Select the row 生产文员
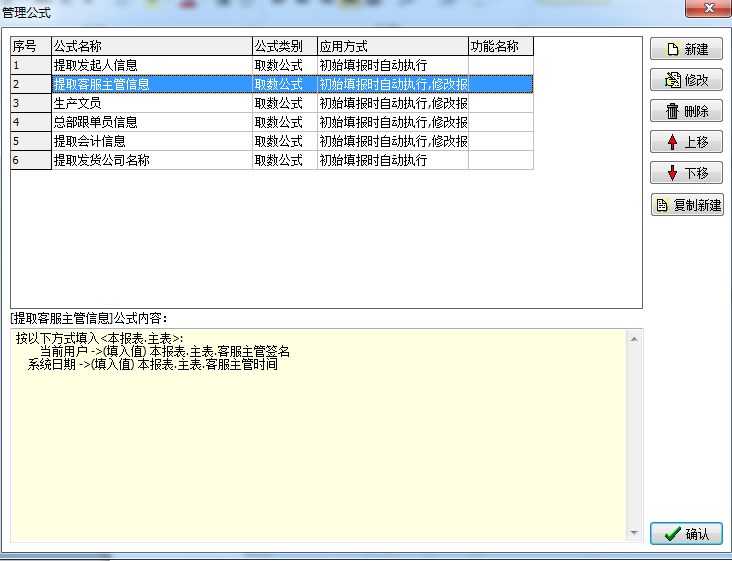The image size is (732, 561). click(272, 103)
